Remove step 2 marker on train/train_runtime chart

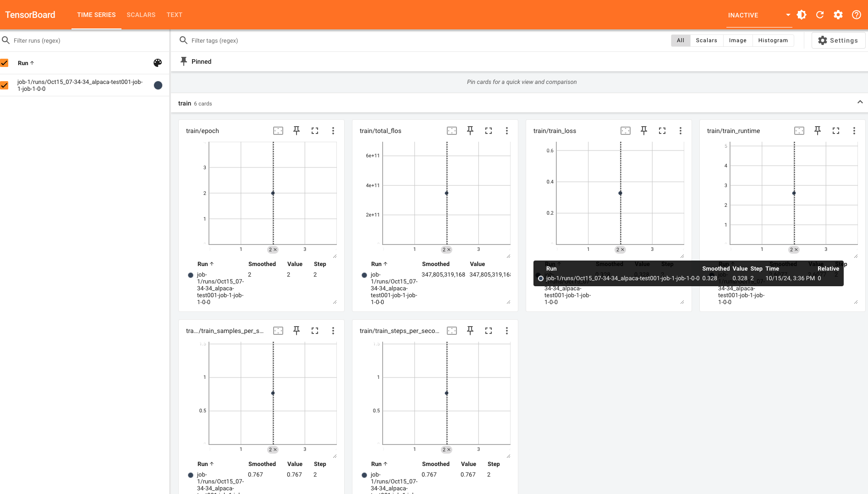(797, 250)
